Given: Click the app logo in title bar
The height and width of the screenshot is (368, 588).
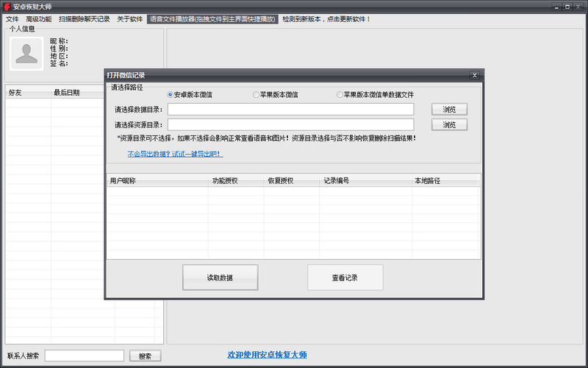Looking at the screenshot, I should click(7, 6).
